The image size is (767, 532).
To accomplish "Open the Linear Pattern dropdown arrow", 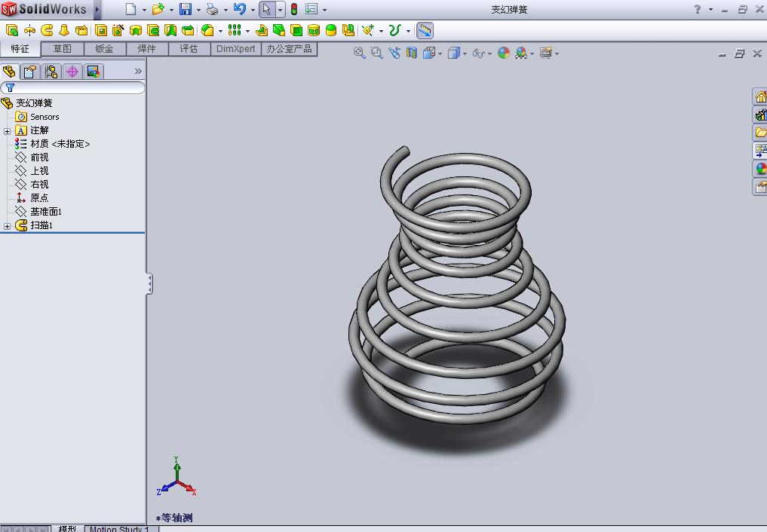I will tap(247, 31).
